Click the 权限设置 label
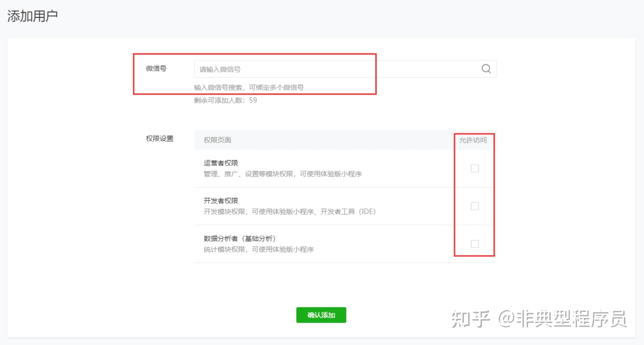This screenshot has width=644, height=345. point(159,139)
